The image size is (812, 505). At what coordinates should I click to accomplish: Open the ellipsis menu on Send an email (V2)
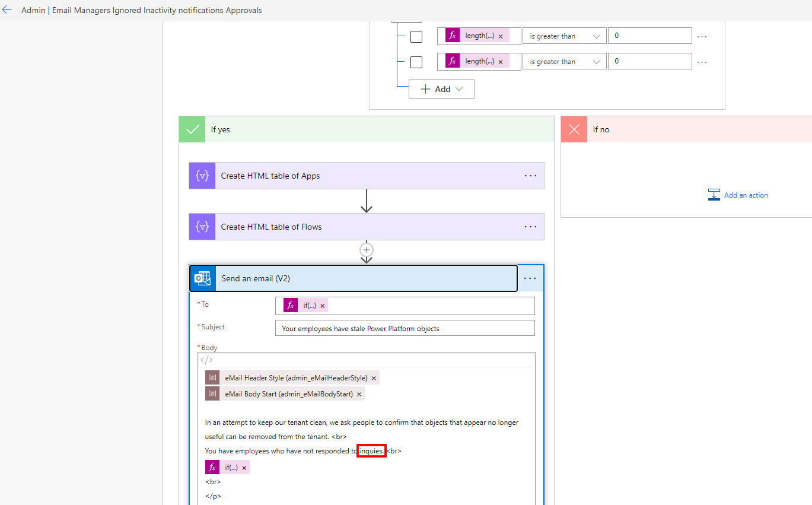530,278
